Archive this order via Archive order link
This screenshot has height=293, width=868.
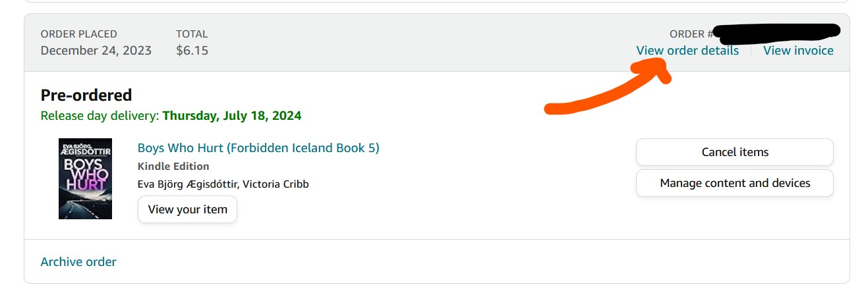pyautogui.click(x=78, y=261)
